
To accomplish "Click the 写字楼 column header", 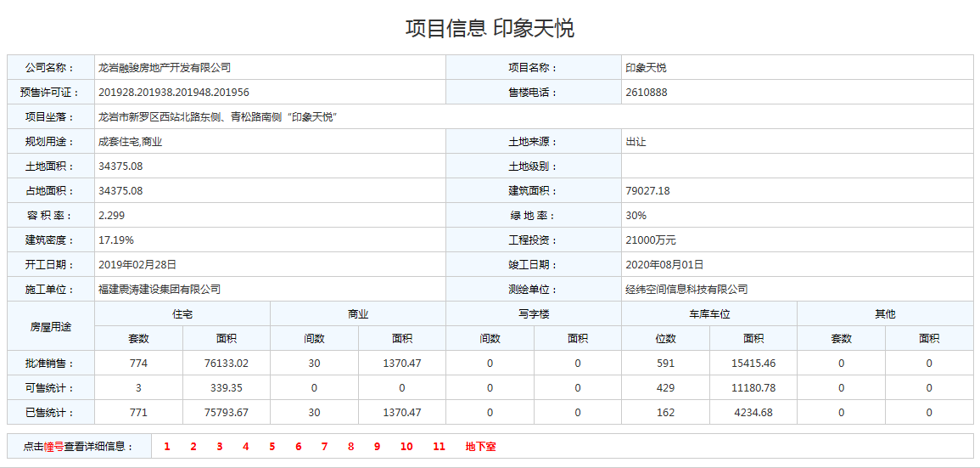I will tap(534, 314).
